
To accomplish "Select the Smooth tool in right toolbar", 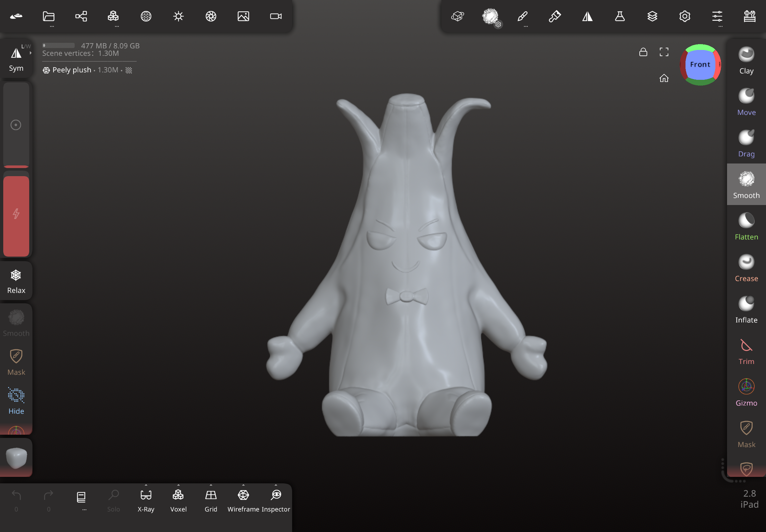I will pos(746,185).
